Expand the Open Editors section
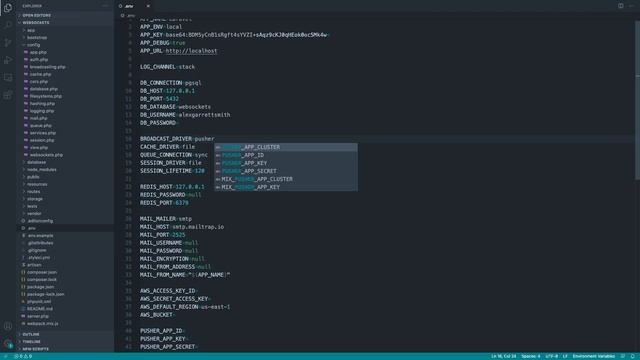This screenshot has width=640, height=360. coord(65,15)
